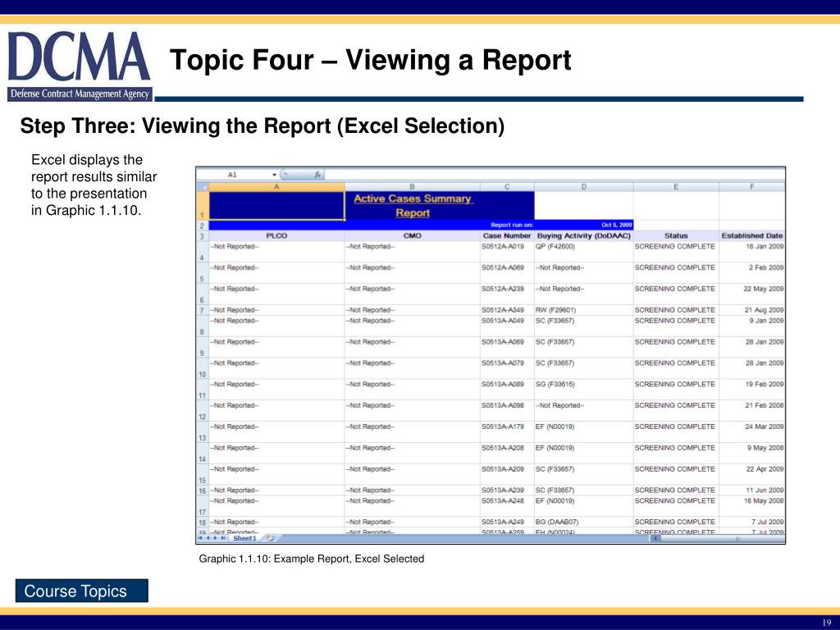
Task: Open the Name Box dropdown arrow
Action: click(x=274, y=175)
